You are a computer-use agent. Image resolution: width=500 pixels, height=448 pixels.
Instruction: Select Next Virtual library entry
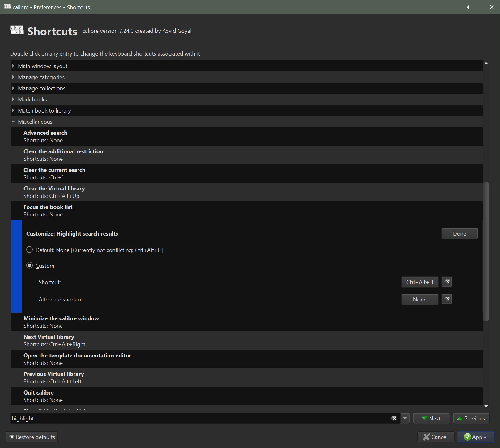[247, 340]
